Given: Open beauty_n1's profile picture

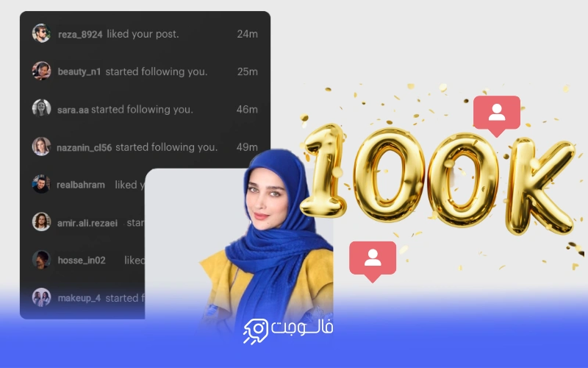Looking at the screenshot, I should (x=41, y=71).
